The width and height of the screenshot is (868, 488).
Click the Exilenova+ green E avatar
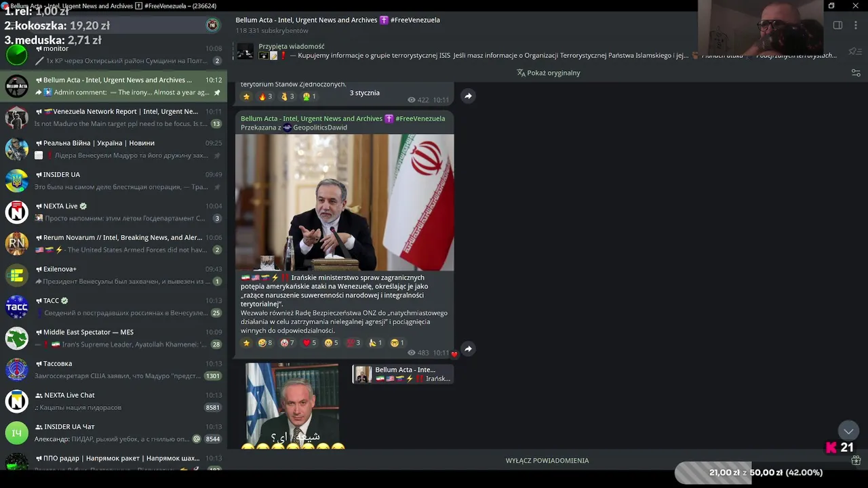pos(17,275)
